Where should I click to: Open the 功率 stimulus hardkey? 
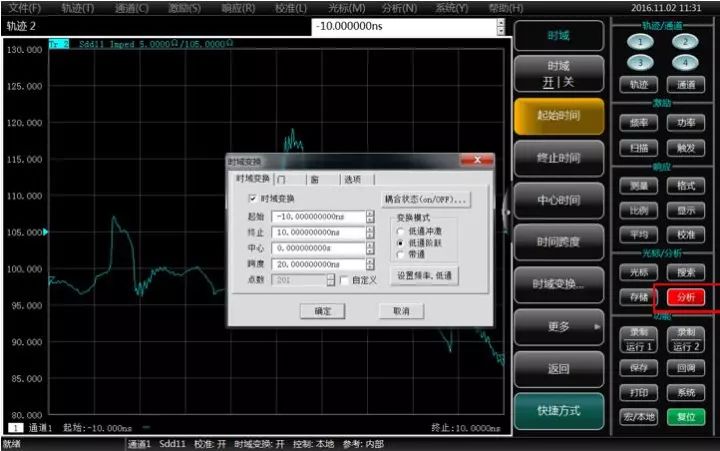tap(686, 123)
